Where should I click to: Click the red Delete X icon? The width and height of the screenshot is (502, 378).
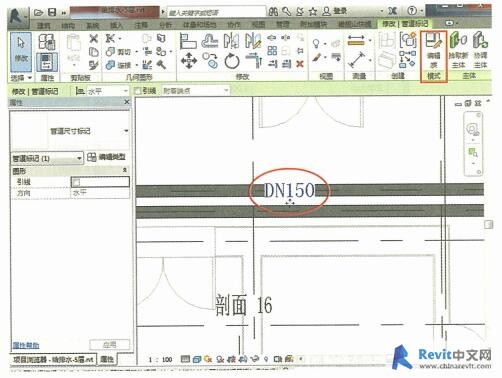pyautogui.click(x=300, y=64)
